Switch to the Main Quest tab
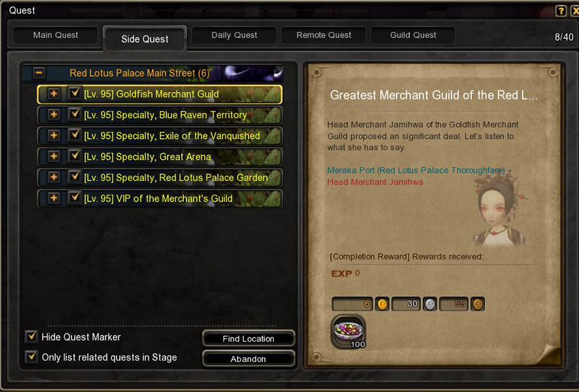 (55, 35)
